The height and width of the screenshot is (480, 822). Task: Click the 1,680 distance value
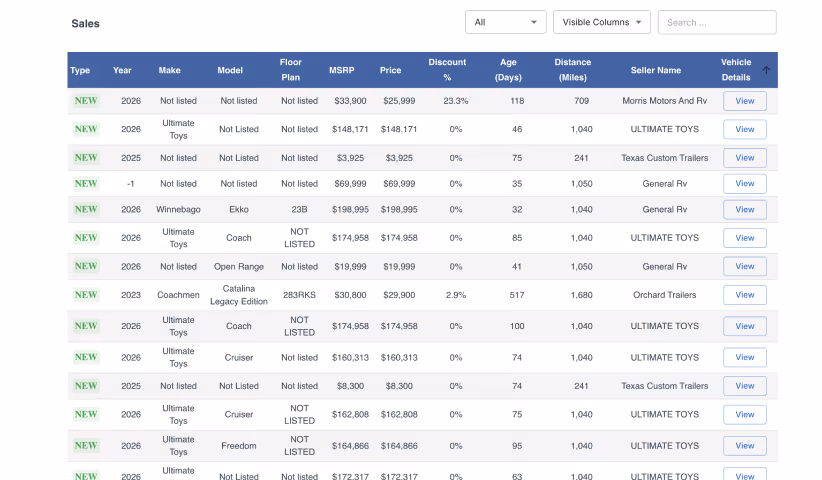point(581,295)
